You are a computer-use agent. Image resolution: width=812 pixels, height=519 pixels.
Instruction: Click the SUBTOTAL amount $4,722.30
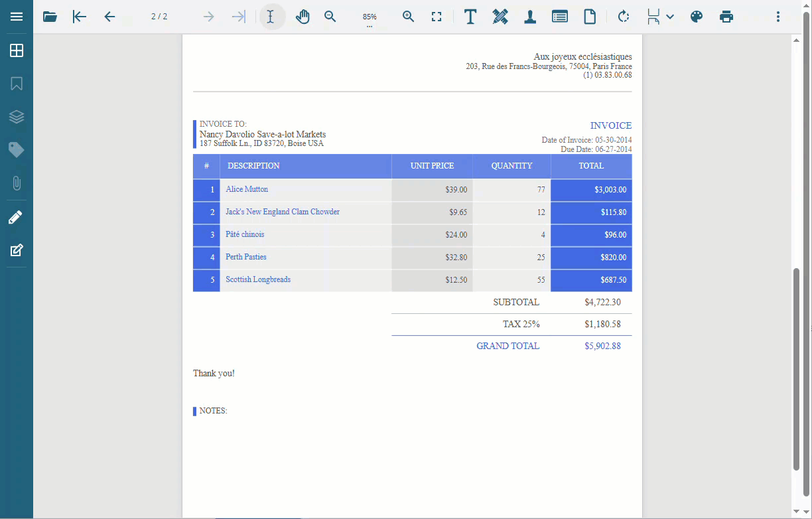tap(602, 302)
